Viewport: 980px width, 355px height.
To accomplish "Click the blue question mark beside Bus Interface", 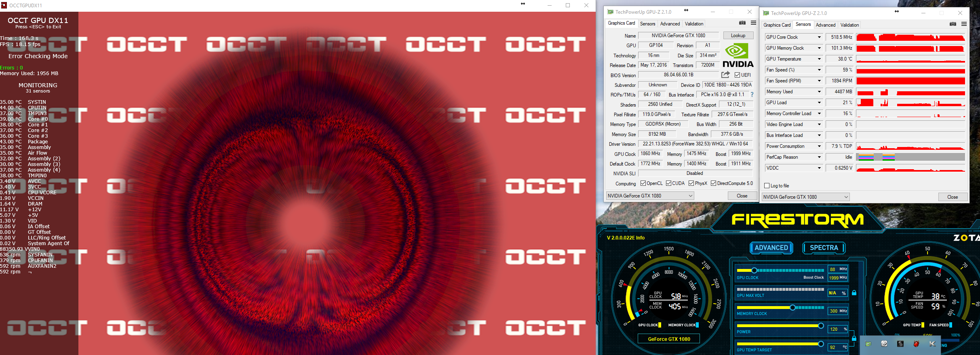I will click(x=752, y=95).
